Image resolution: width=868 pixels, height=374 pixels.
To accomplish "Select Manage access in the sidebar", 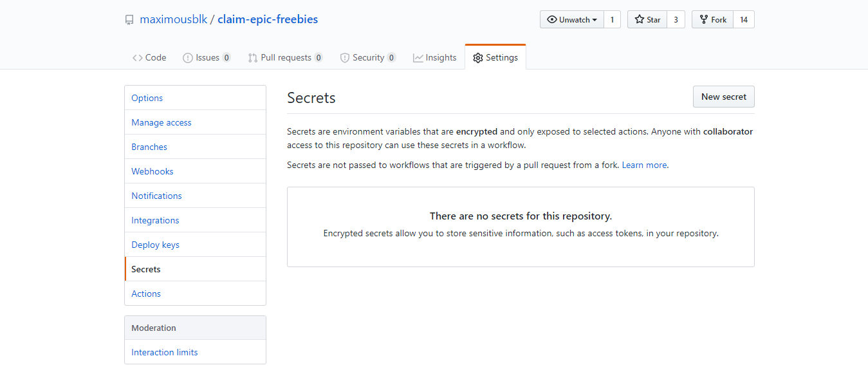I will pos(196,122).
